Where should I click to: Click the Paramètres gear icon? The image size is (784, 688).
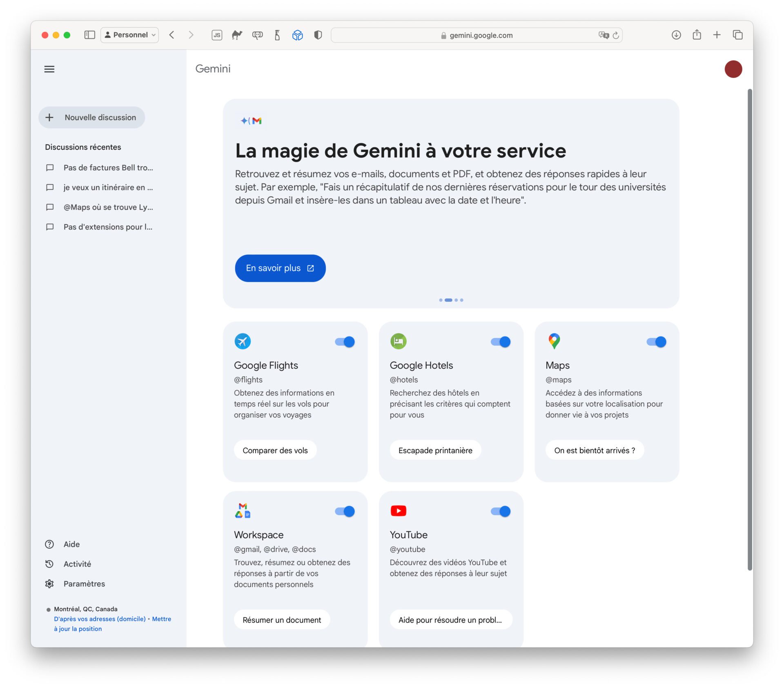(49, 584)
